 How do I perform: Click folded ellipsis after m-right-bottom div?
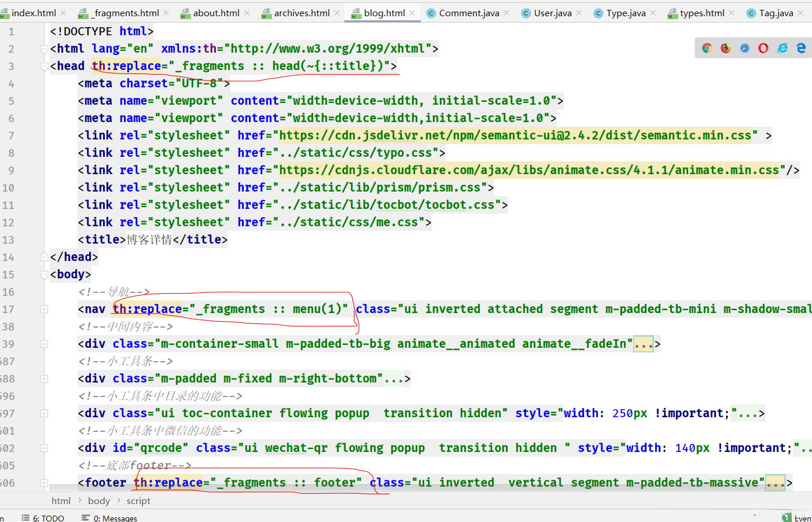pos(394,379)
